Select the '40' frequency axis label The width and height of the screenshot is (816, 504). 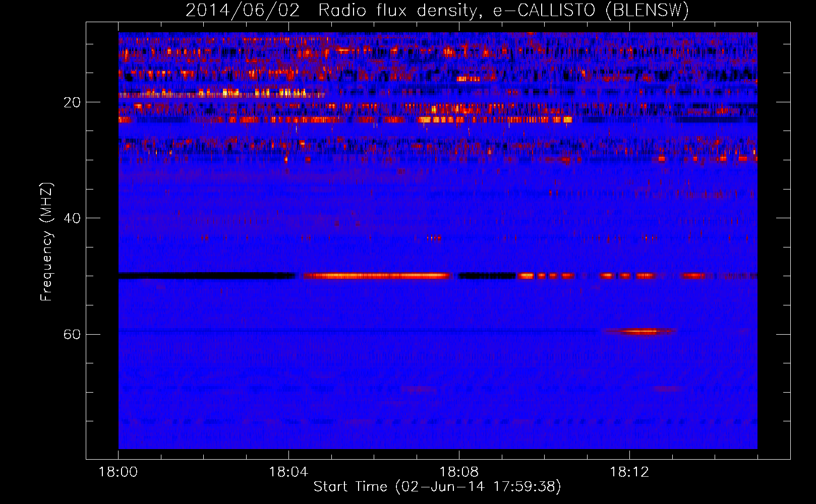72,218
